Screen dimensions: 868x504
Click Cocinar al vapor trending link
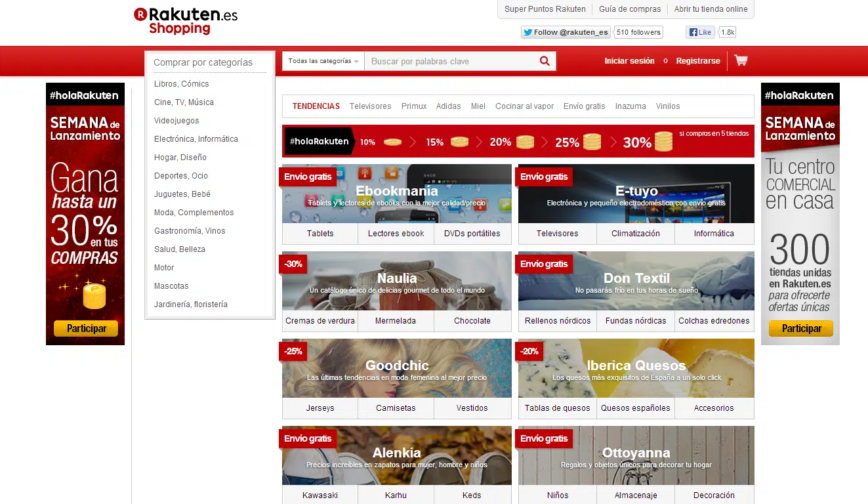[524, 106]
